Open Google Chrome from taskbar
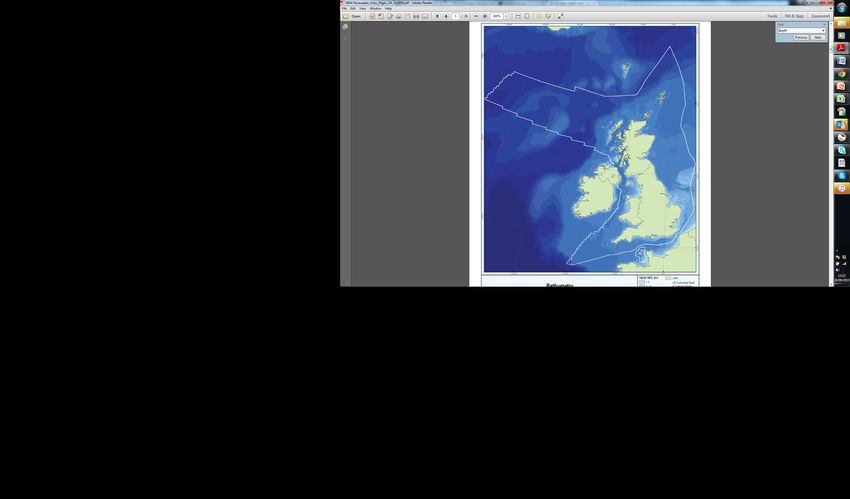Viewport: 850px width, 499px height. tap(841, 74)
